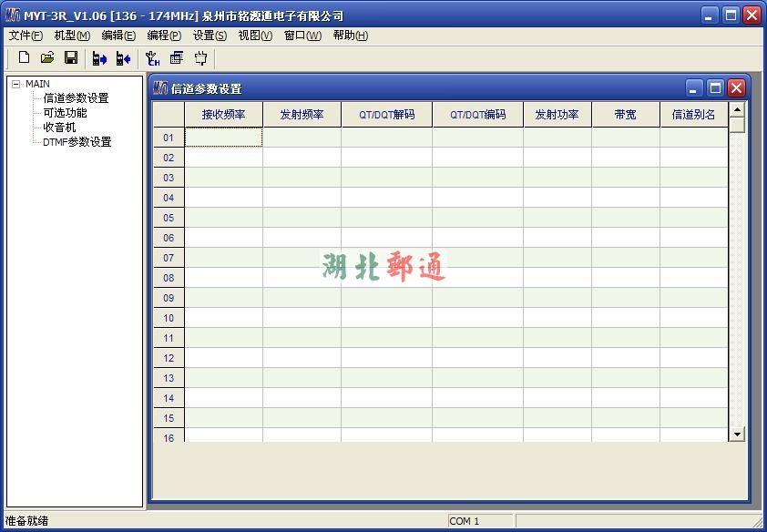This screenshot has width=767, height=532.
Task: Select 信道参数设置 in the tree
Action: coord(76,98)
